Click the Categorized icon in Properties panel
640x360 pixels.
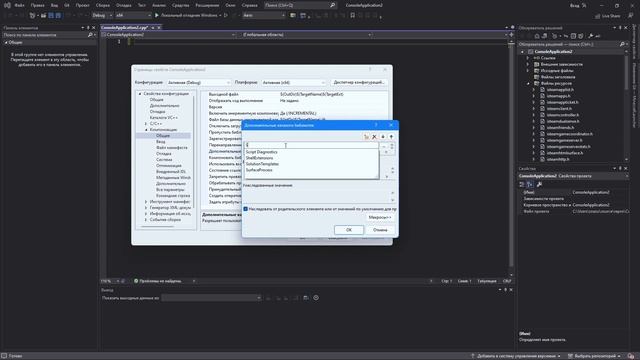click(522, 184)
